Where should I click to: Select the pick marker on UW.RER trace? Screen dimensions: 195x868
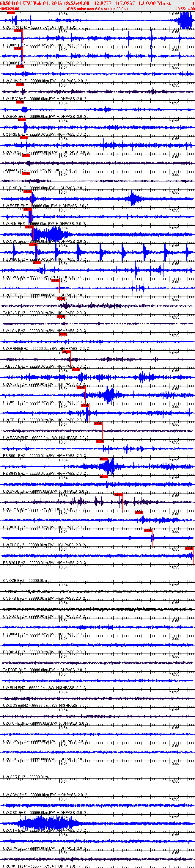pos(55,281)
